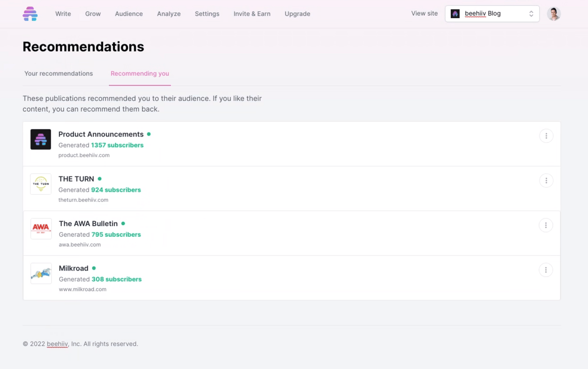Click the product.beehiiv.com URL
This screenshot has width=588, height=369.
point(84,155)
